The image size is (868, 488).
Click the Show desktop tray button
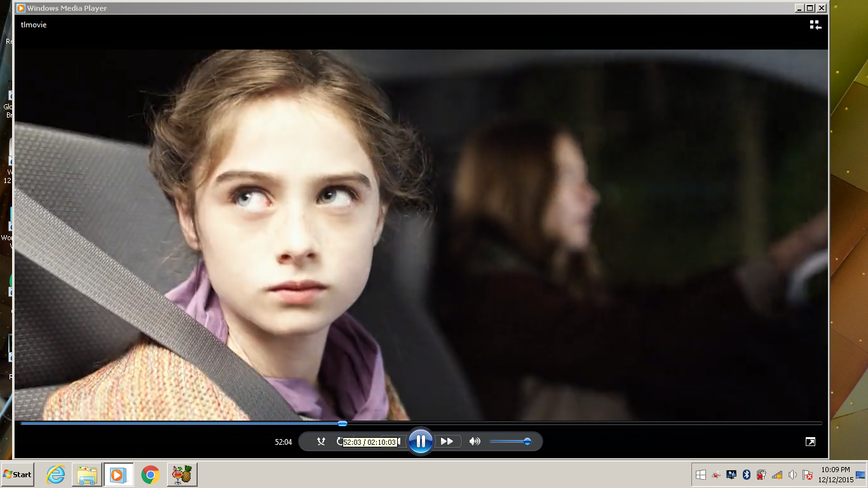tap(860, 475)
